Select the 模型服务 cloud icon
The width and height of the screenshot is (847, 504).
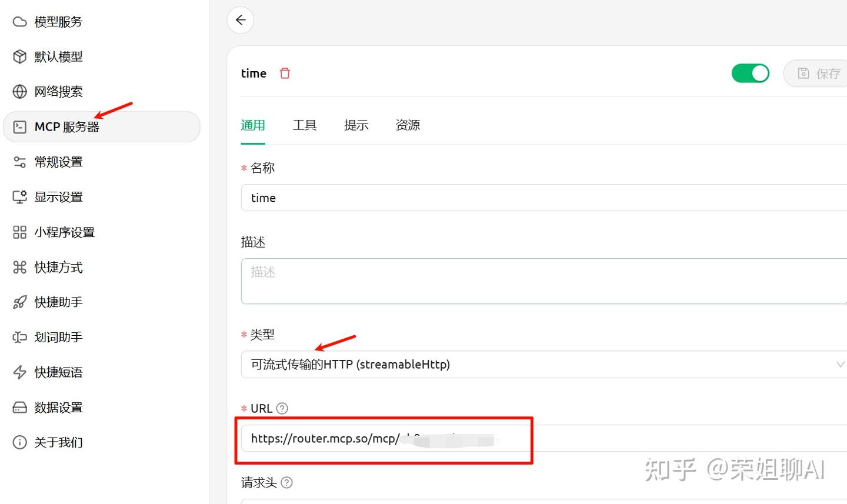coord(19,21)
